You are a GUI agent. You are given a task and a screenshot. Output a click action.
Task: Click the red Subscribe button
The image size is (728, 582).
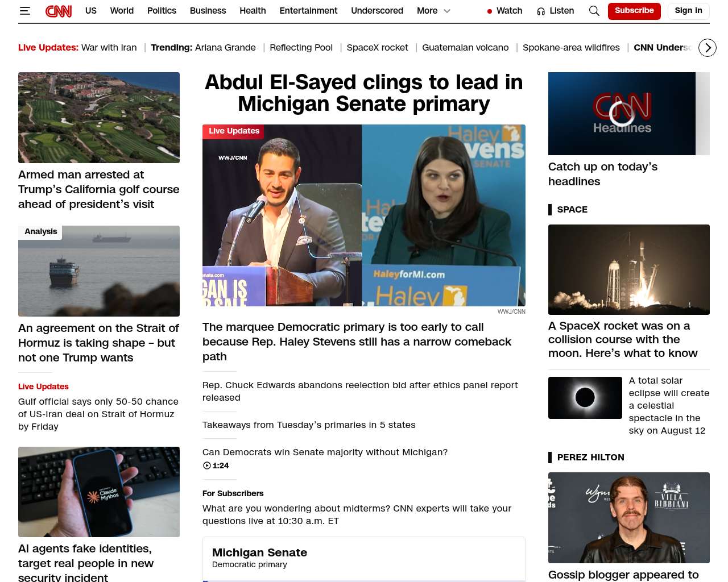634,11
